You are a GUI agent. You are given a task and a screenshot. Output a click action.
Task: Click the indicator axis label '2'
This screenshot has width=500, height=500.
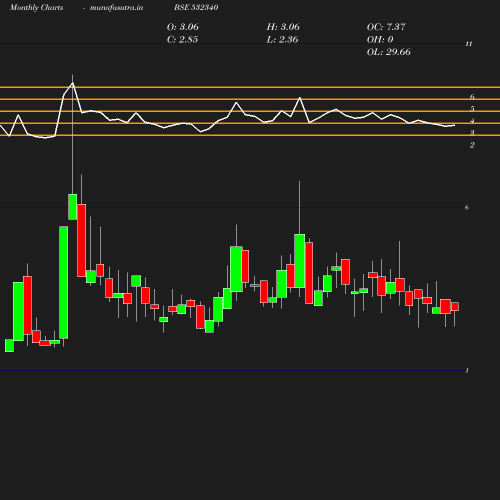tap(472, 145)
